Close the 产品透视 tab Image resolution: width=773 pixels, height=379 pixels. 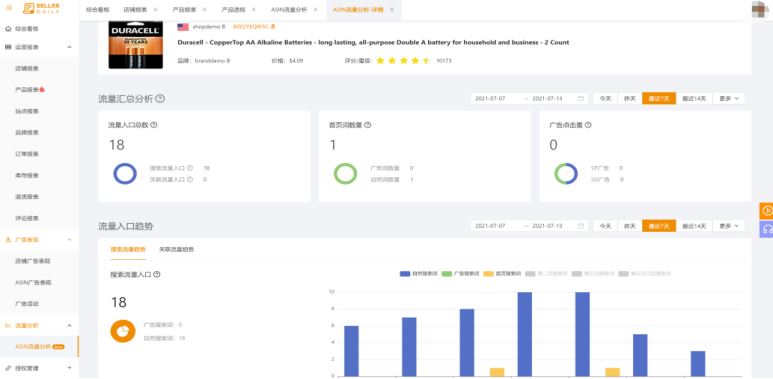(x=253, y=10)
